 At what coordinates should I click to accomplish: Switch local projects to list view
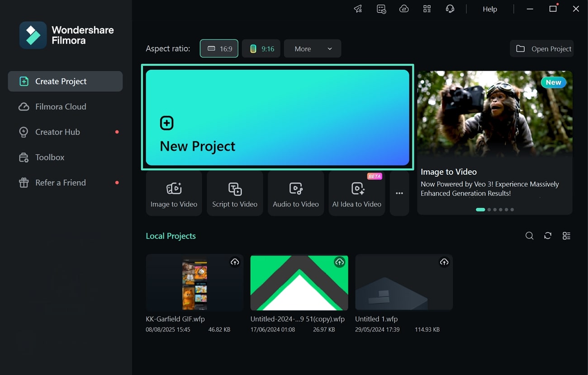[566, 236]
